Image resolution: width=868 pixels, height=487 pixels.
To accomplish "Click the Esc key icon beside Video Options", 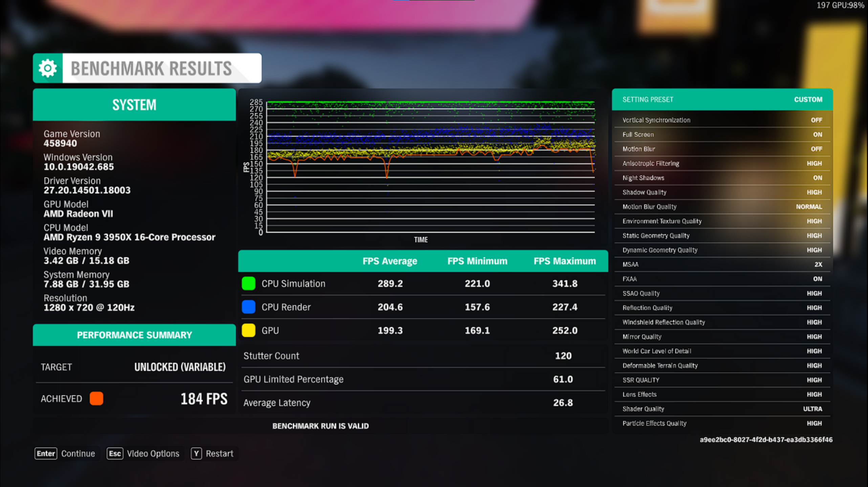I will [115, 453].
